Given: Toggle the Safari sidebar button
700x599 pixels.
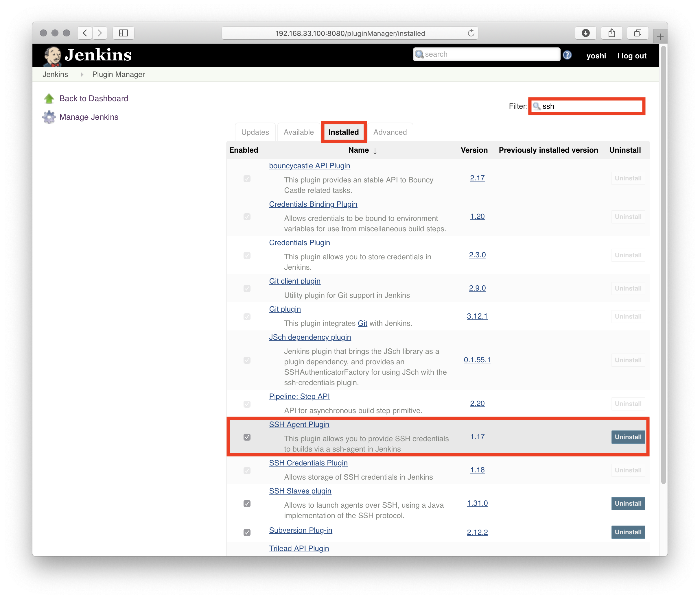Looking at the screenshot, I should coord(123,33).
